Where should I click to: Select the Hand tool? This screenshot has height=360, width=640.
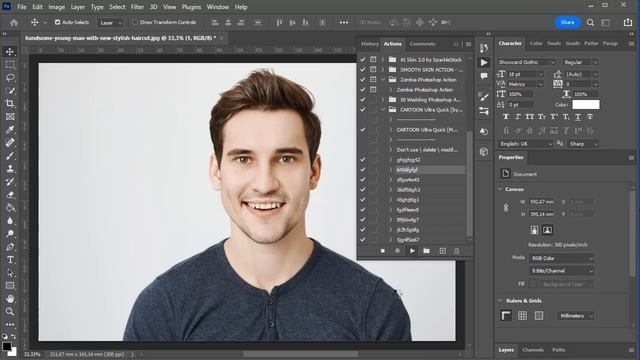pos(10,298)
